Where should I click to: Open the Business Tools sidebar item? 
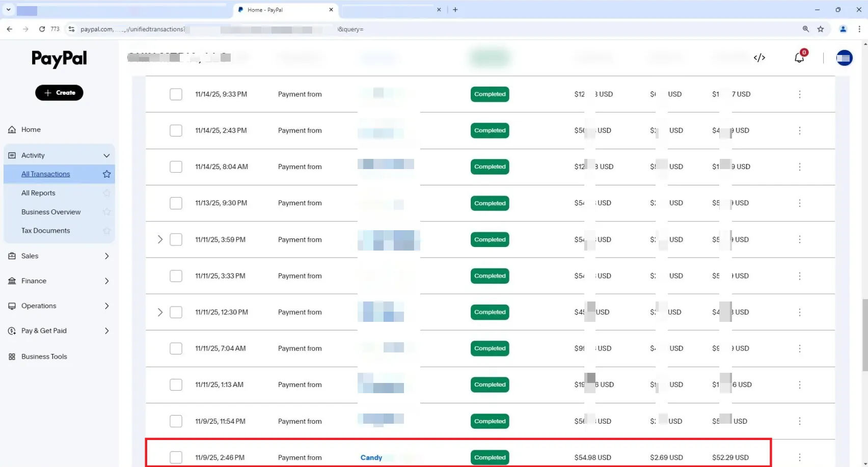[44, 356]
